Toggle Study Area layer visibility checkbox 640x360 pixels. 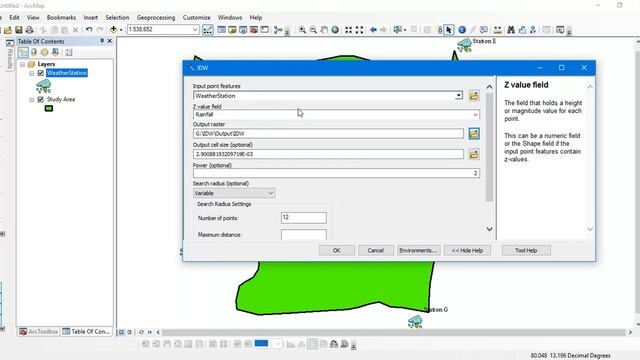click(40, 99)
